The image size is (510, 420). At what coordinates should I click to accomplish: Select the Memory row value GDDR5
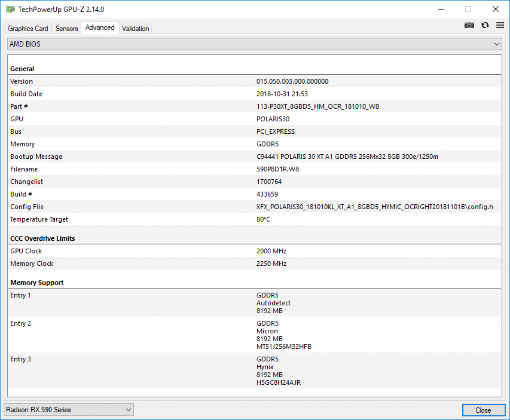[267, 144]
